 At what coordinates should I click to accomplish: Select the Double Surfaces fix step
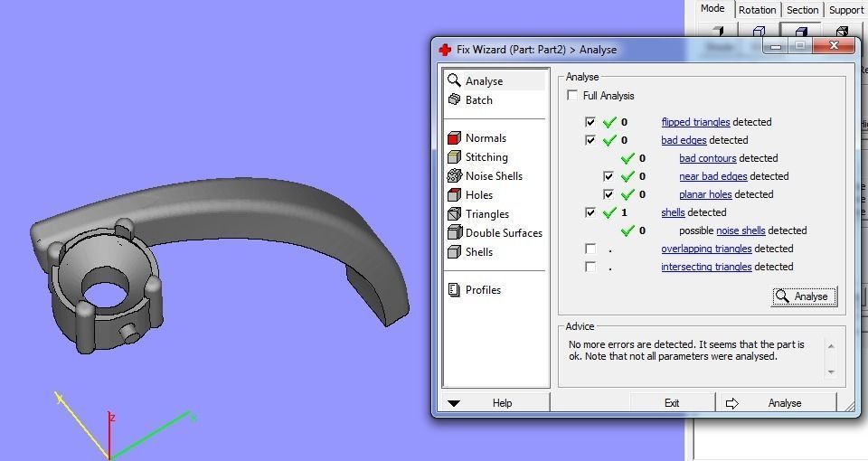pyautogui.click(x=495, y=233)
